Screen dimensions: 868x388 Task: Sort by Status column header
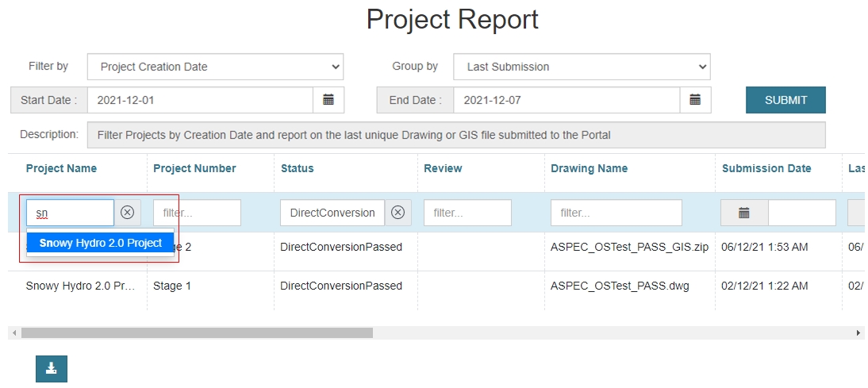click(297, 168)
